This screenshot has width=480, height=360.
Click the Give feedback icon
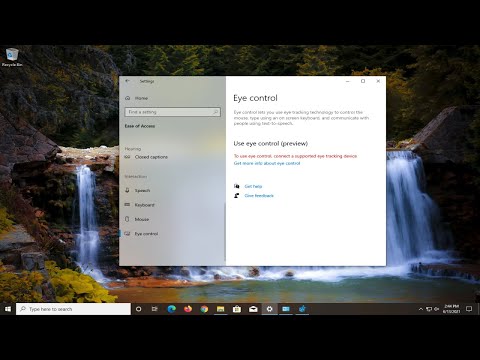237,196
